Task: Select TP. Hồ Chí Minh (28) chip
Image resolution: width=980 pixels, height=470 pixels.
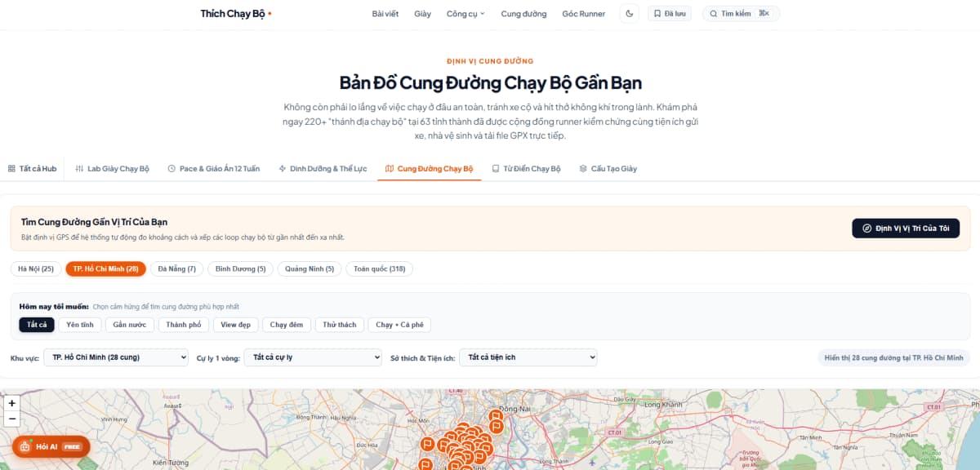Action: point(105,268)
